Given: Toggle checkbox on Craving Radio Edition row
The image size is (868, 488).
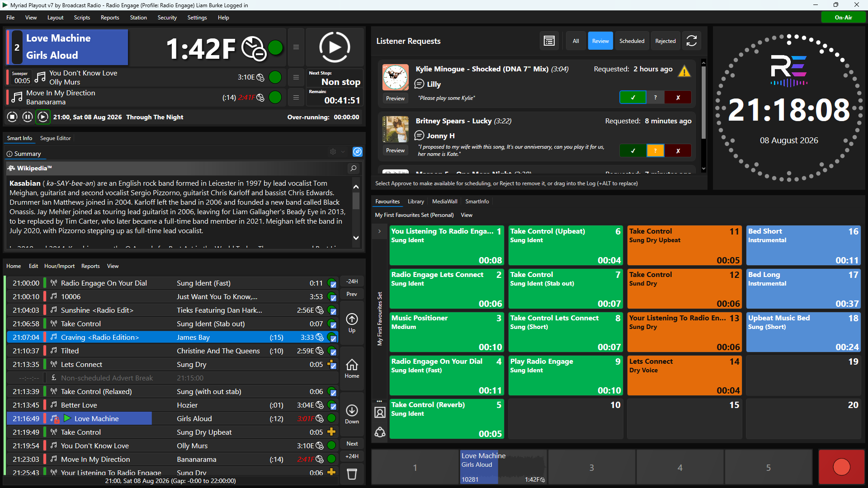Looking at the screenshot, I should pos(333,338).
